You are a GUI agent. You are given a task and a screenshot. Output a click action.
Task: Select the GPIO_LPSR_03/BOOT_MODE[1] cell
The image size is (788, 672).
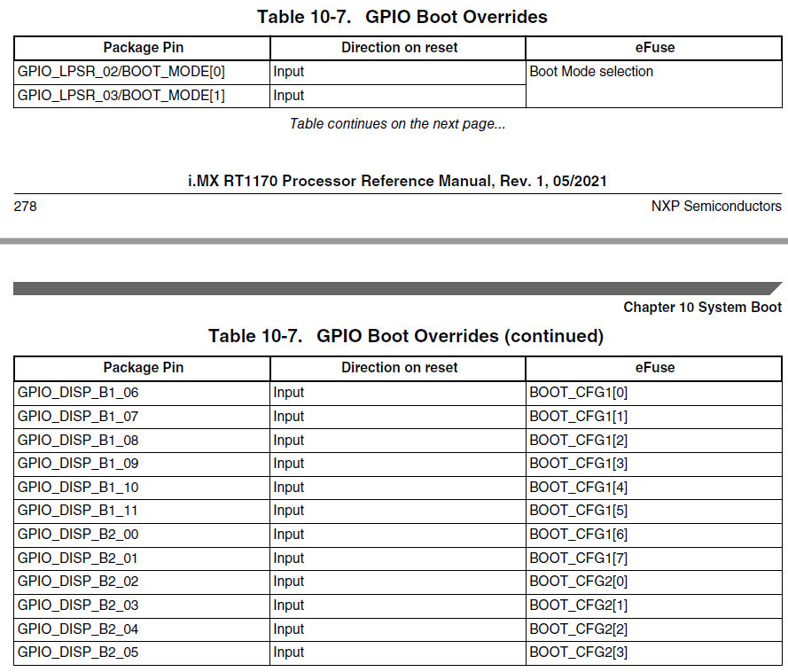[x=142, y=96]
